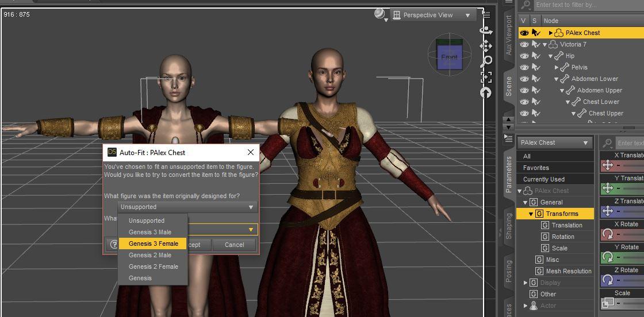Click the Z Translate move icon
Viewport: 644px width, 317px height.
[607, 211]
